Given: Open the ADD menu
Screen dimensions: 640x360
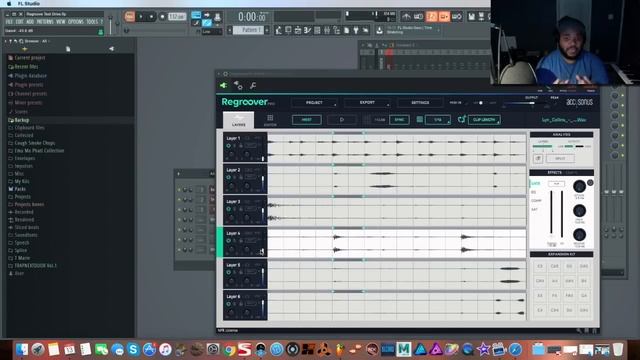Looking at the screenshot, I should [x=30, y=22].
